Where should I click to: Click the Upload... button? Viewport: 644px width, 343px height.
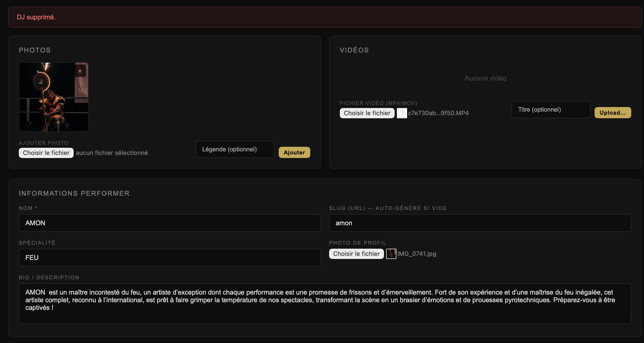[613, 113]
